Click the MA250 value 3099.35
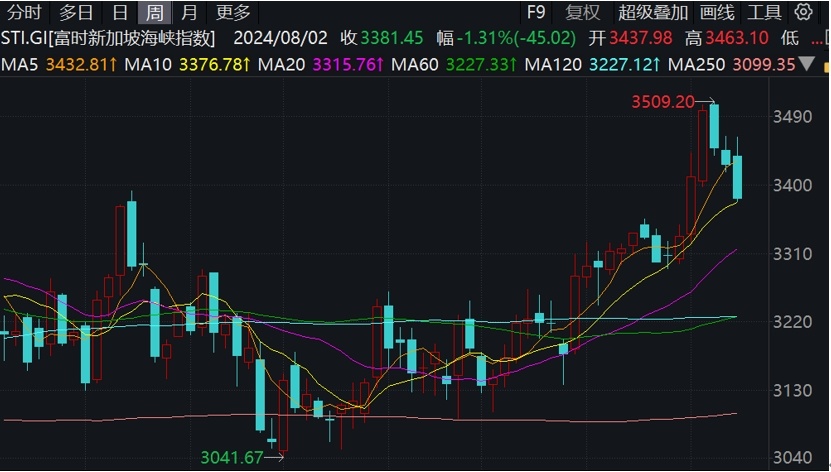The height and width of the screenshot is (472, 831). (764, 65)
